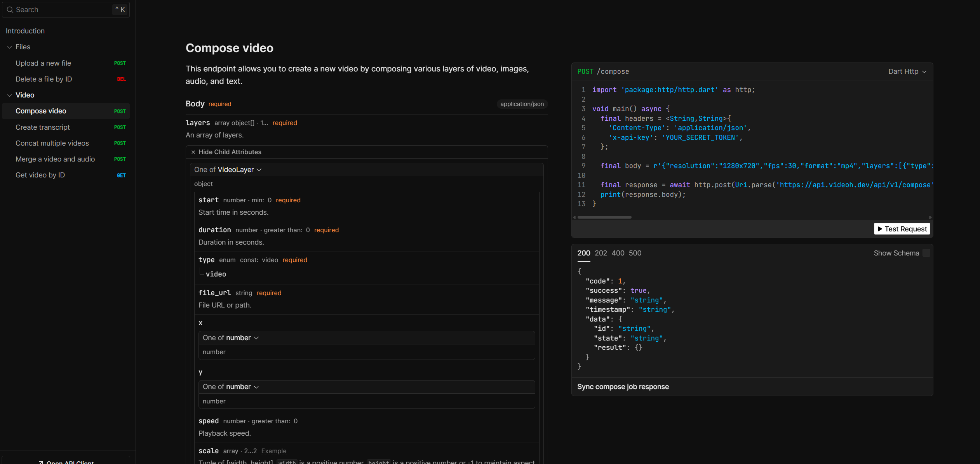The width and height of the screenshot is (980, 464).
Task: Open the Dart Http language dropdown
Action: coord(907,71)
